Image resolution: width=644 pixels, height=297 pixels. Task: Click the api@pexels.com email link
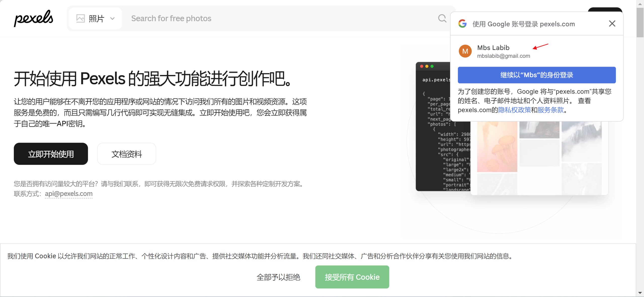(68, 193)
